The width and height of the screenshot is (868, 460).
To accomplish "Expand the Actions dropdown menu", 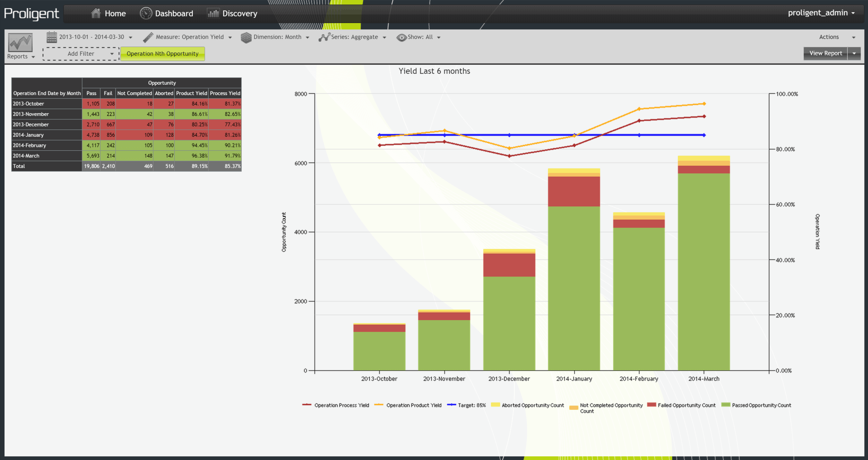I will coord(837,37).
